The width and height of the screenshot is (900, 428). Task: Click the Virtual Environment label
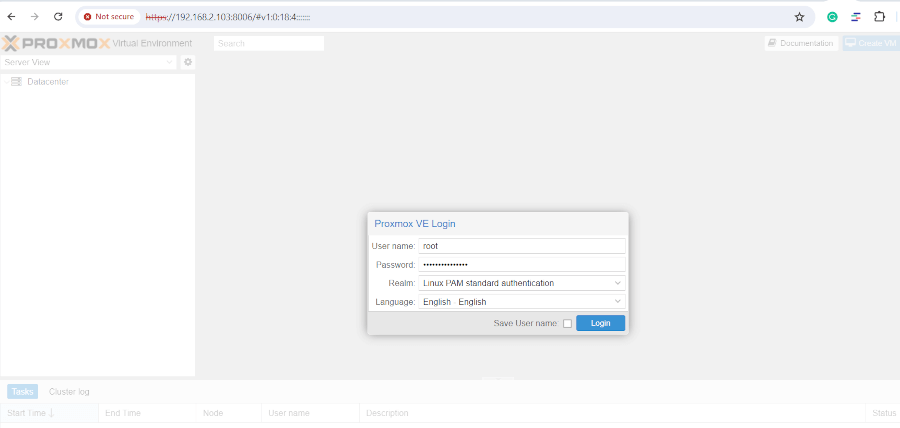(152, 43)
